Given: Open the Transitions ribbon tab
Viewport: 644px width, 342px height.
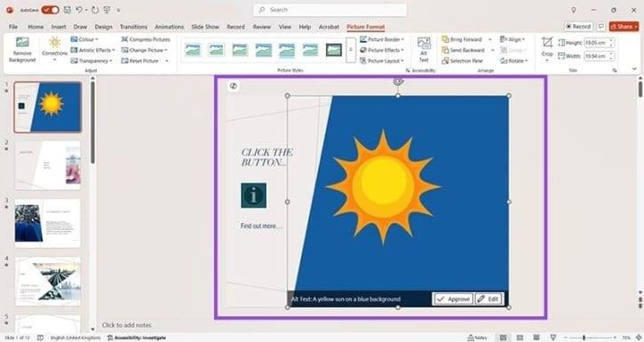Looking at the screenshot, I should (x=133, y=27).
